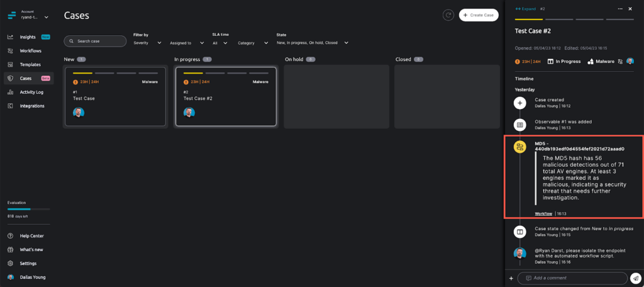The height and width of the screenshot is (287, 644).
Task: Follow the Workflow link in timeline
Action: point(543,214)
